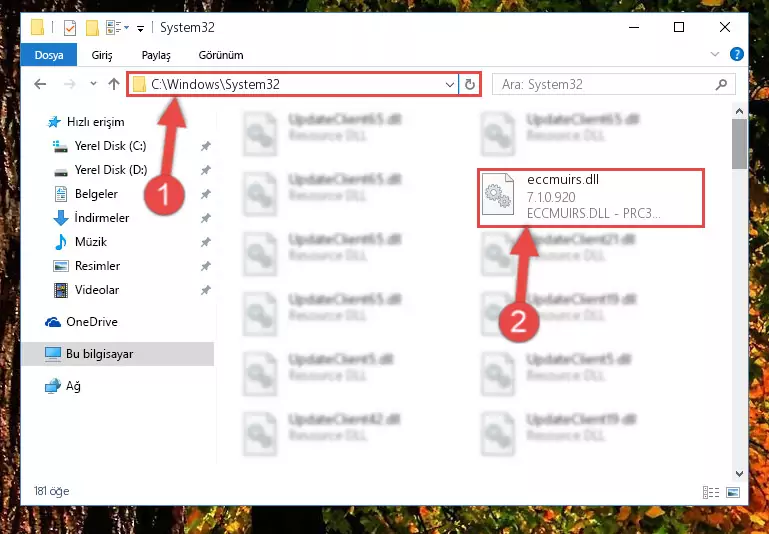Screen dimensions: 769x534
Task: Open İndirmeler folder in sidebar
Action: 102,218
